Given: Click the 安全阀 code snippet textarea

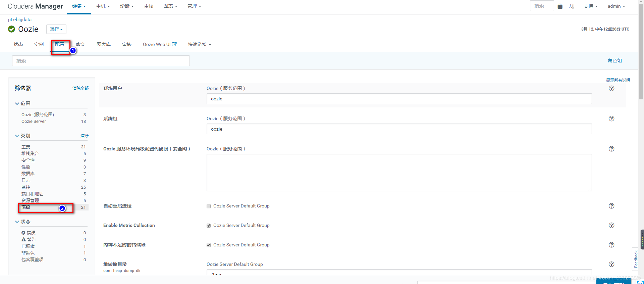Looking at the screenshot, I should [399, 173].
